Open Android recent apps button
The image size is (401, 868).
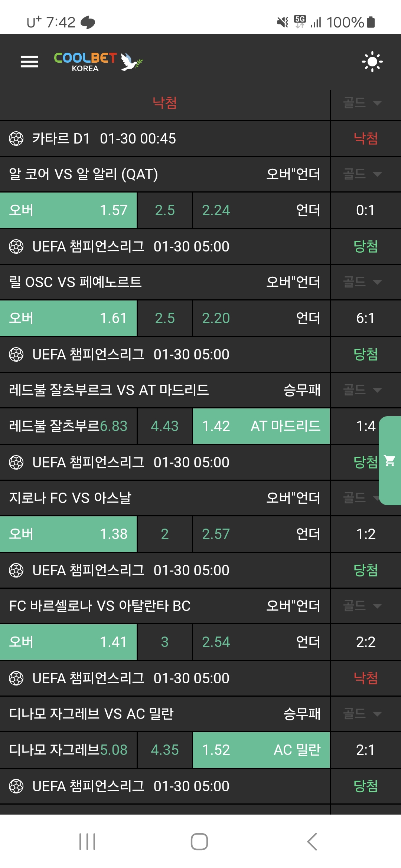87,841
